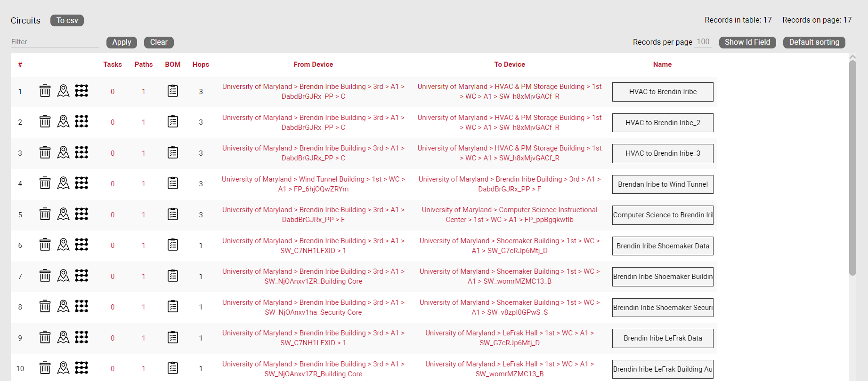868x381 pixels.
Task: Open BOM clipboard icon for row 4
Action: (173, 183)
